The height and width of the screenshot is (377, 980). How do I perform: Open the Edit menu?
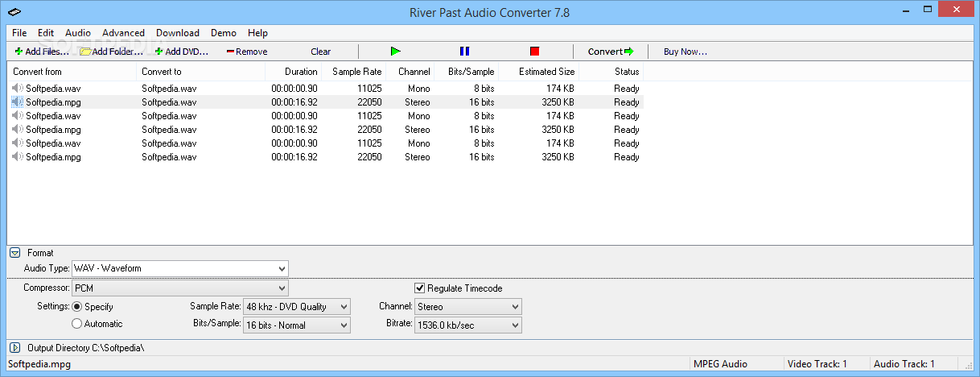[x=45, y=33]
